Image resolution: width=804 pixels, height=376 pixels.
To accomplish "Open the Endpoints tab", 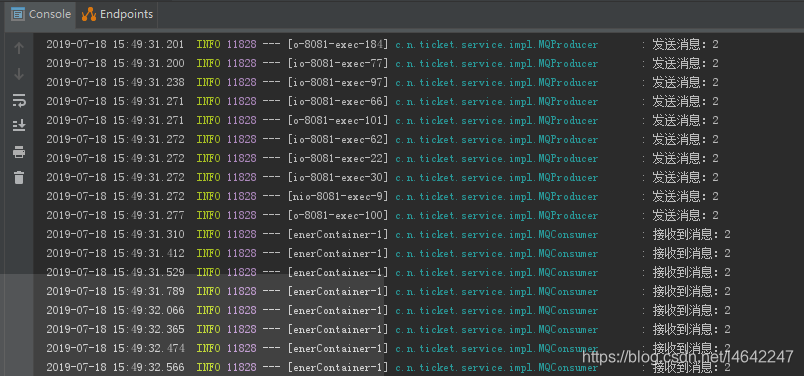I will tap(117, 14).
